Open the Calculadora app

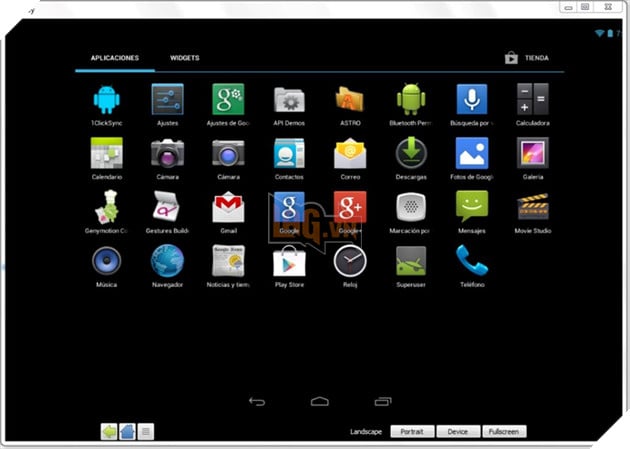533,99
